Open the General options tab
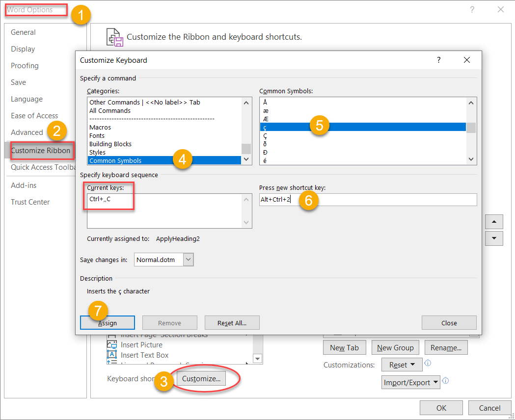 [x=23, y=32]
